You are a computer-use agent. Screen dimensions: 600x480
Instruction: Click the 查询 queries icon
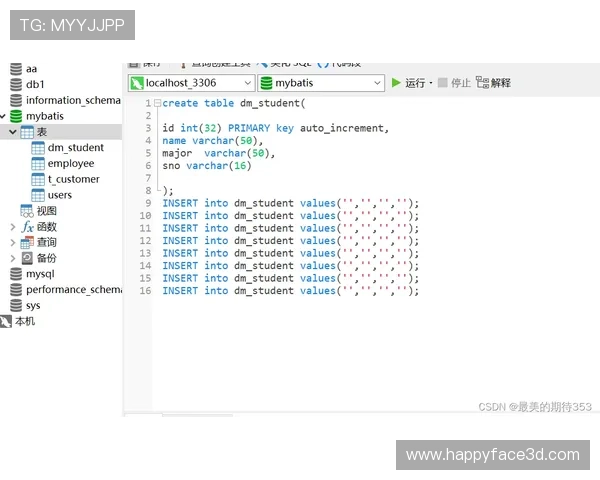pos(27,242)
